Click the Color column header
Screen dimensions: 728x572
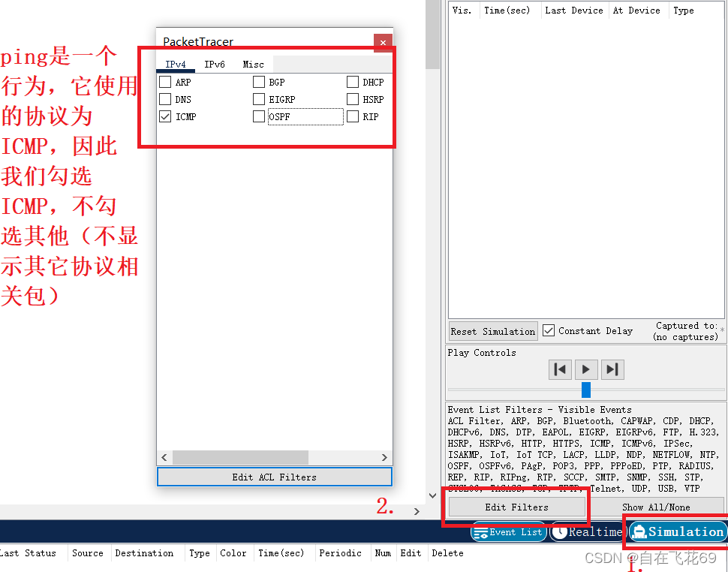pyautogui.click(x=236, y=553)
